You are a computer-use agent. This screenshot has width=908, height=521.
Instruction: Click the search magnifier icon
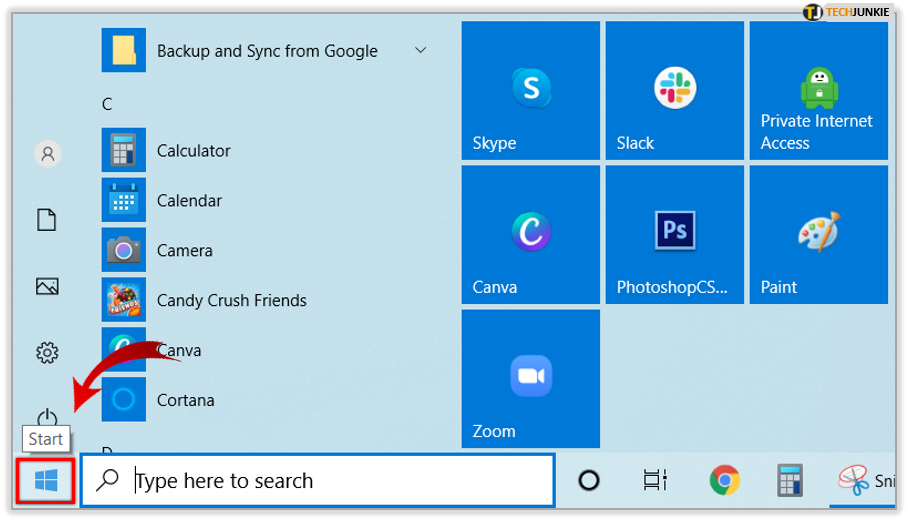click(x=108, y=480)
